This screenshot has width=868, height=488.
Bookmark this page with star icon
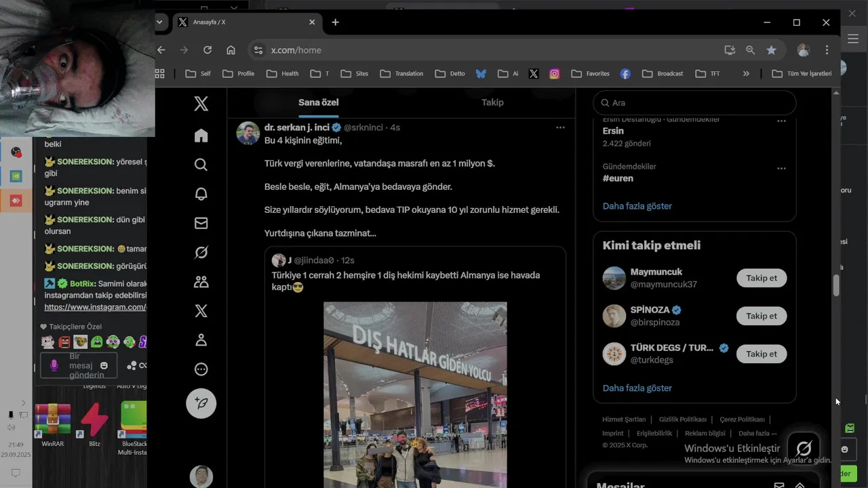coord(771,50)
